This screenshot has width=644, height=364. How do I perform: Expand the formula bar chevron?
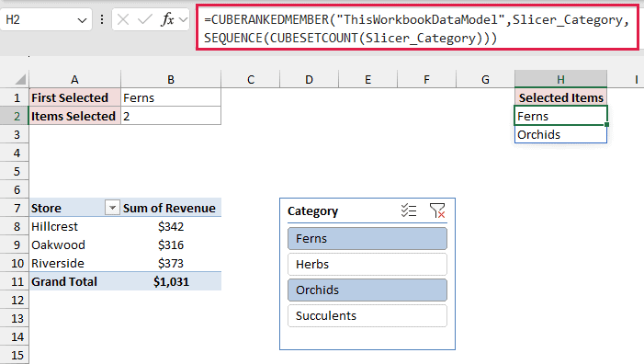pyautogui.click(x=184, y=19)
